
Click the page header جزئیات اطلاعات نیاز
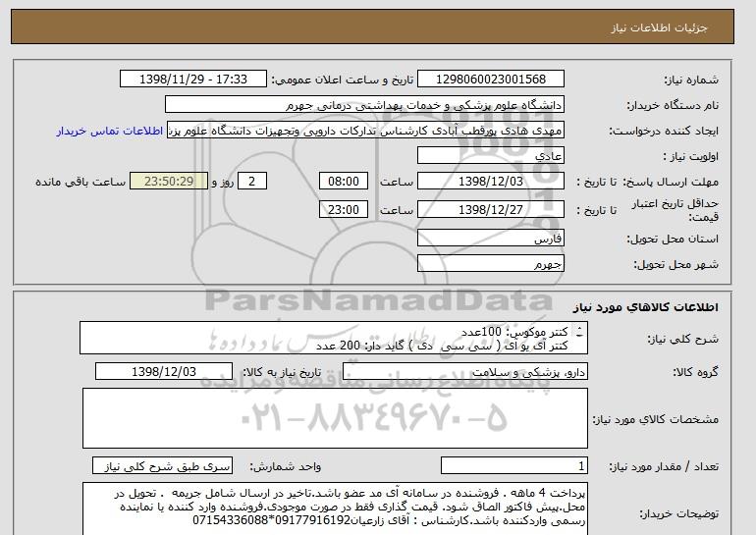tap(659, 27)
